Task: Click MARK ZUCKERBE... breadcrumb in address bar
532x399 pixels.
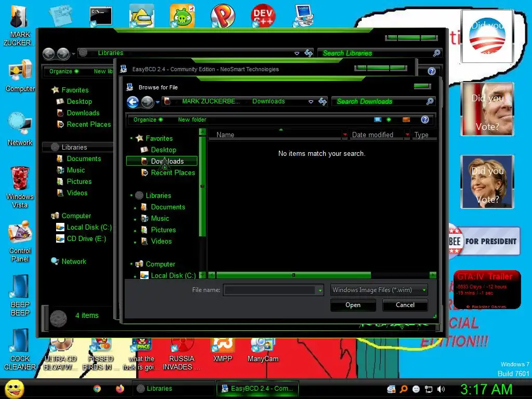Action: tap(211, 101)
